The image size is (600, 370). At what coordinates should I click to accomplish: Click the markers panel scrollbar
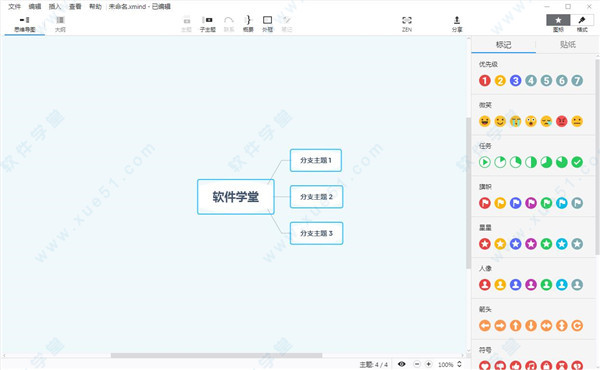(x=597, y=157)
